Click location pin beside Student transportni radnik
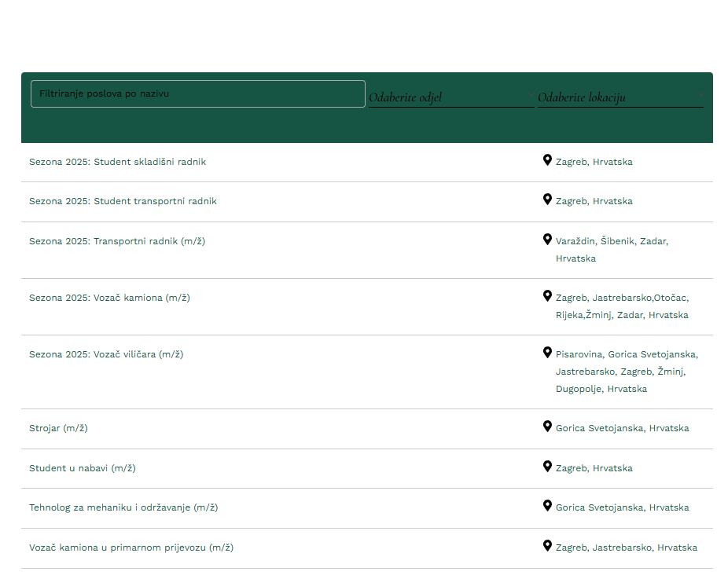This screenshot has width=728, height=575. [547, 200]
